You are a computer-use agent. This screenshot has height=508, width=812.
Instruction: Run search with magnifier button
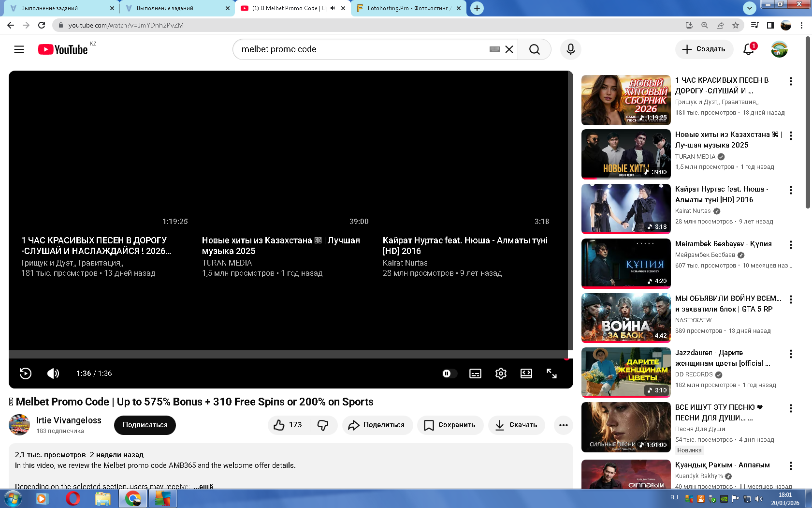coord(534,49)
